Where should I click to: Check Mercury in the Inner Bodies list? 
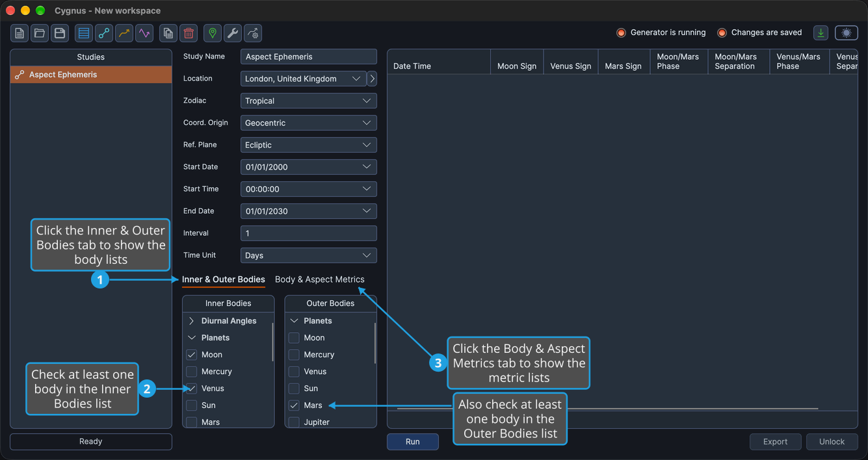(x=192, y=372)
